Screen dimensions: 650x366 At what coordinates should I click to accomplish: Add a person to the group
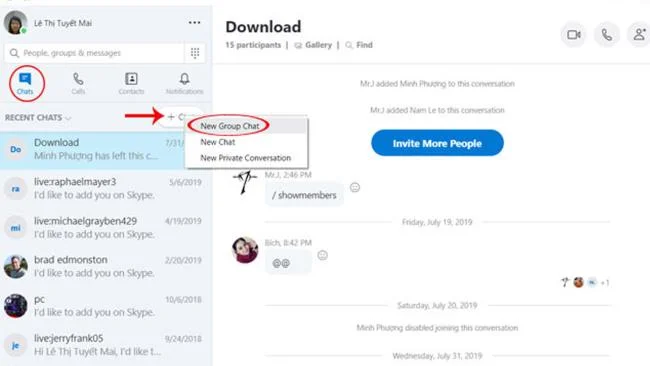click(x=639, y=35)
